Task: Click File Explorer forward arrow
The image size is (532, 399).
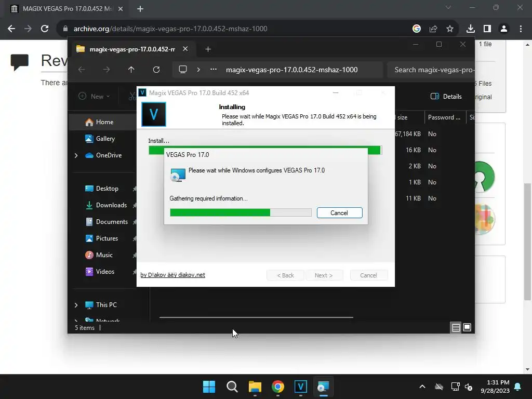Action: point(106,70)
